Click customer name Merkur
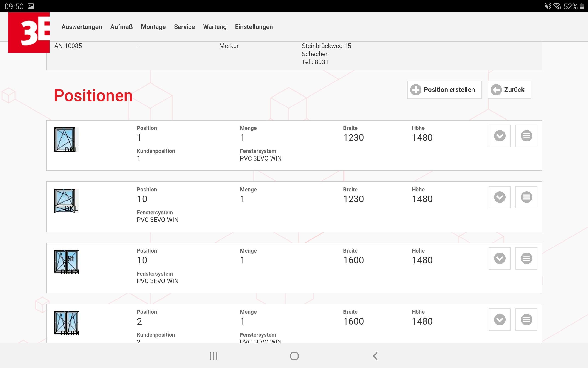This screenshot has height=368, width=588. click(x=229, y=46)
